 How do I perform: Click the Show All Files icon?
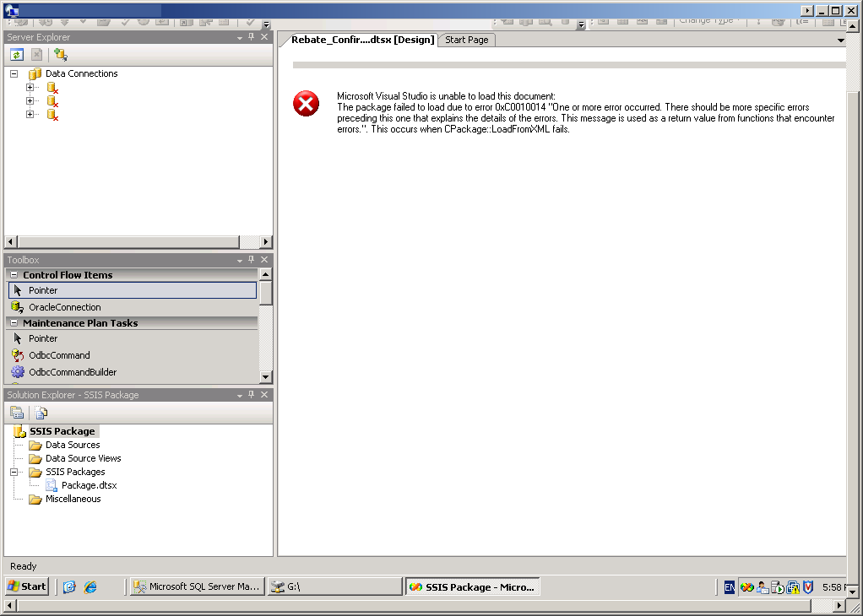41,413
